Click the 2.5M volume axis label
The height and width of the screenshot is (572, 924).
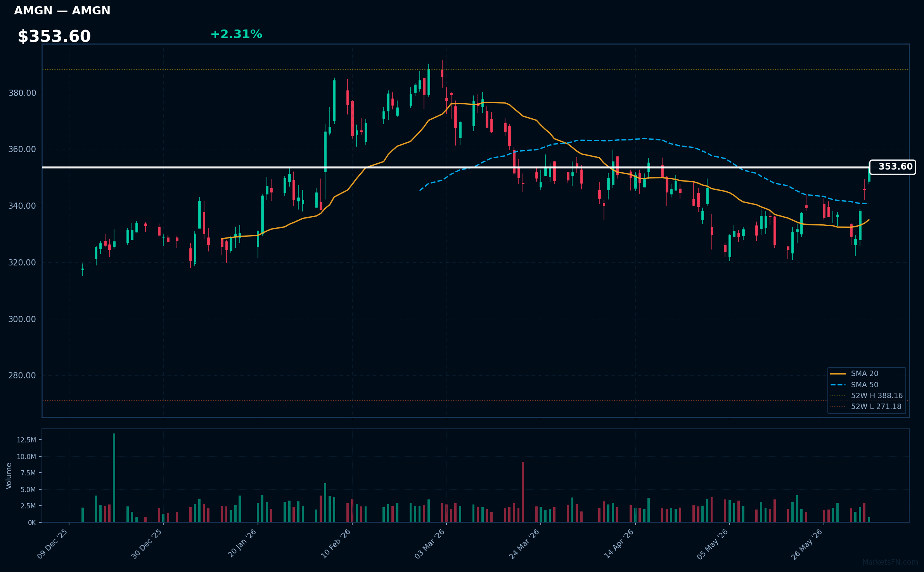(x=28, y=506)
